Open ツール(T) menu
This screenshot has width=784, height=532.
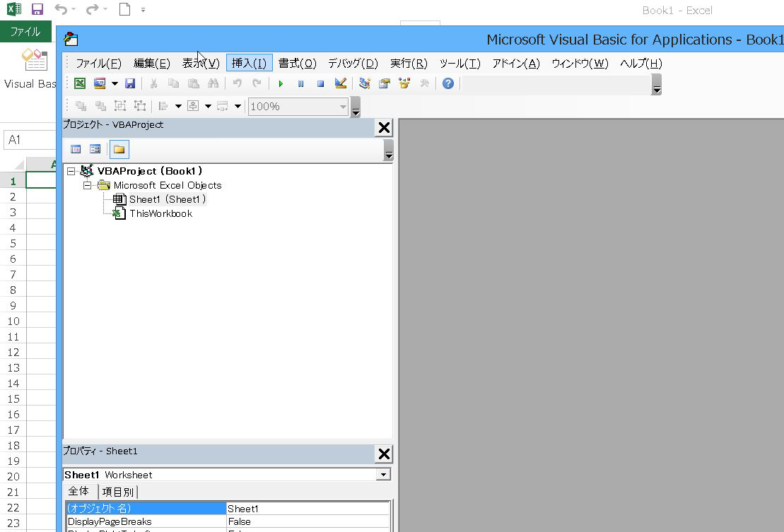click(x=460, y=64)
